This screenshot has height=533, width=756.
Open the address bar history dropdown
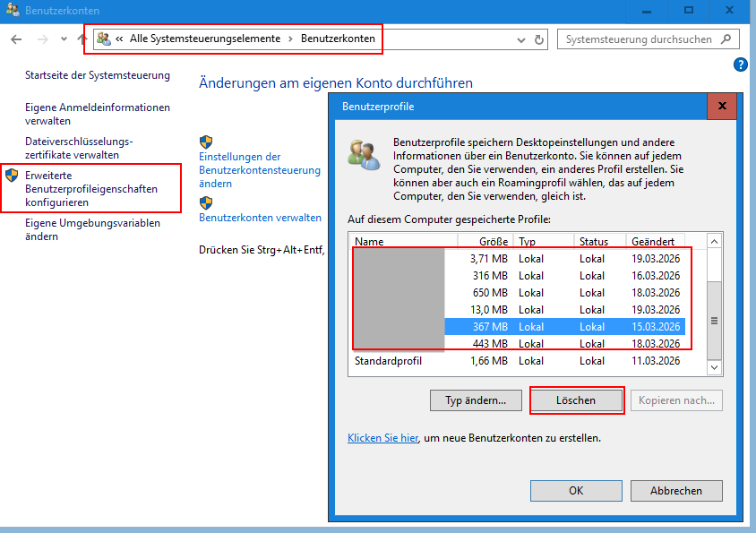point(522,39)
